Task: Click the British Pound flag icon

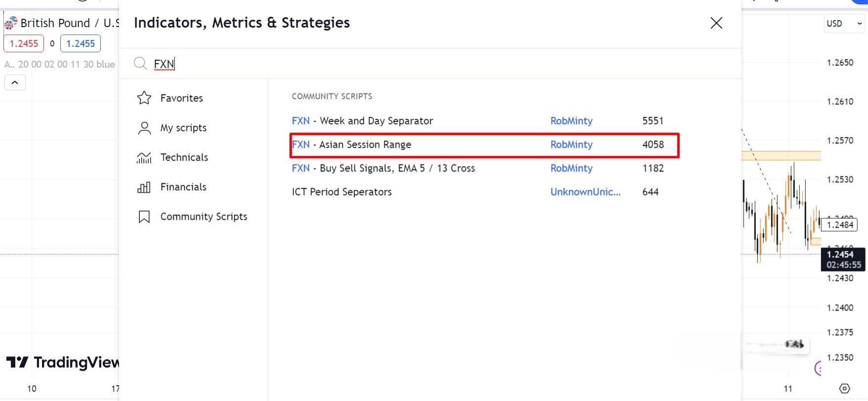Action: (10, 23)
